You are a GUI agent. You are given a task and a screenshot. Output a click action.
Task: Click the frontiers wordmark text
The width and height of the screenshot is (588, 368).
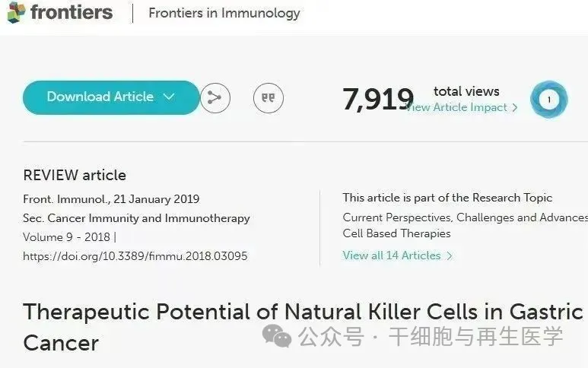click(72, 12)
